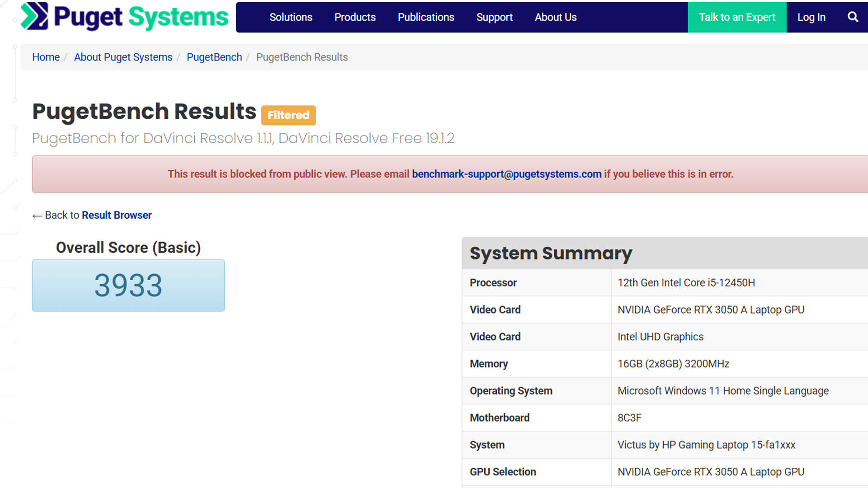Select motherboard value 8C3F
This screenshot has width=868, height=488.
(x=629, y=418)
